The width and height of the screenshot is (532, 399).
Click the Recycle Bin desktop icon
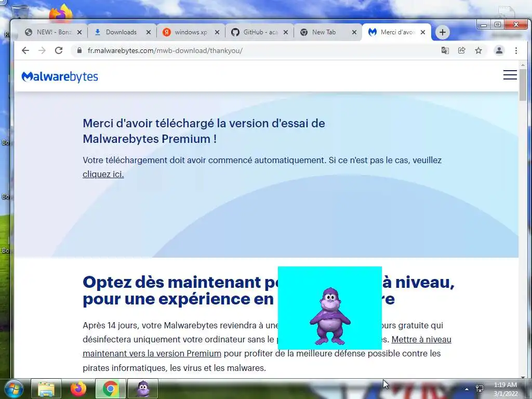pyautogui.click(x=20, y=12)
